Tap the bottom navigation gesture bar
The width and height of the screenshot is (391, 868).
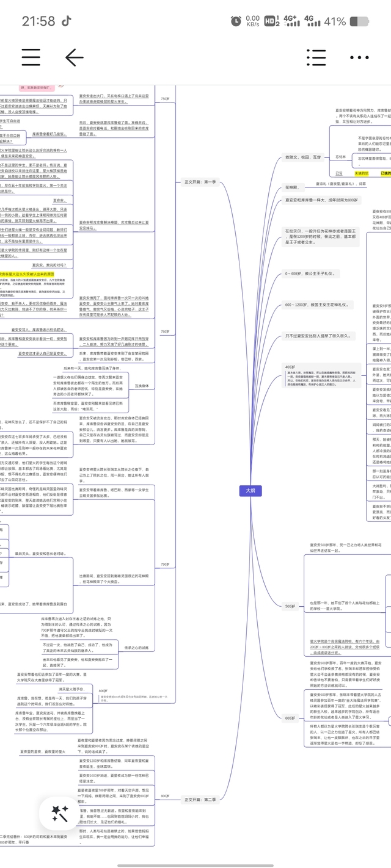tap(195, 865)
